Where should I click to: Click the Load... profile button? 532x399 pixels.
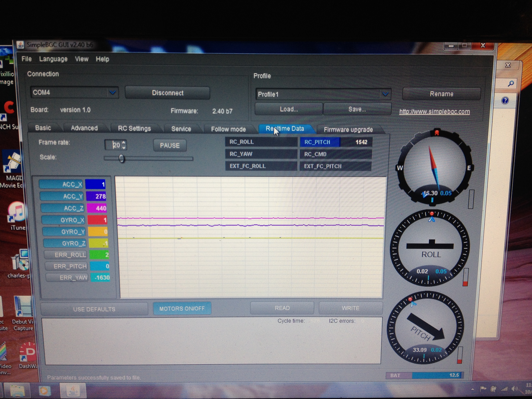[x=289, y=109]
